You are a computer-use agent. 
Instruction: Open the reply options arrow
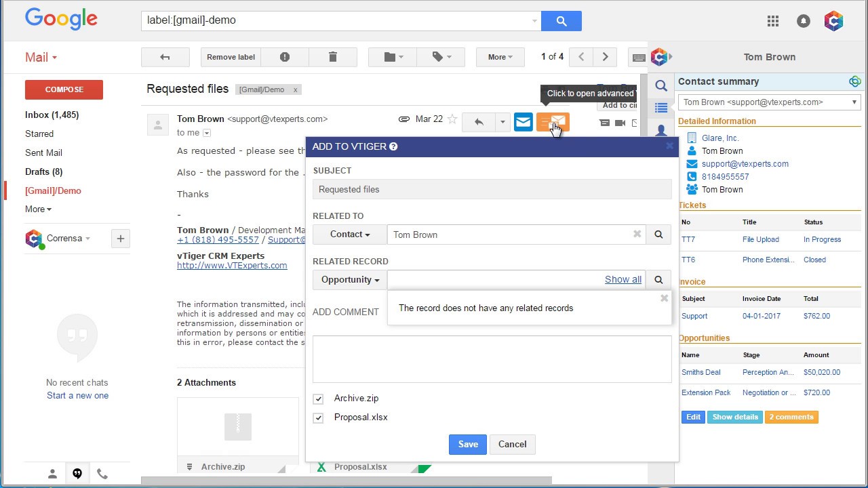(x=502, y=122)
